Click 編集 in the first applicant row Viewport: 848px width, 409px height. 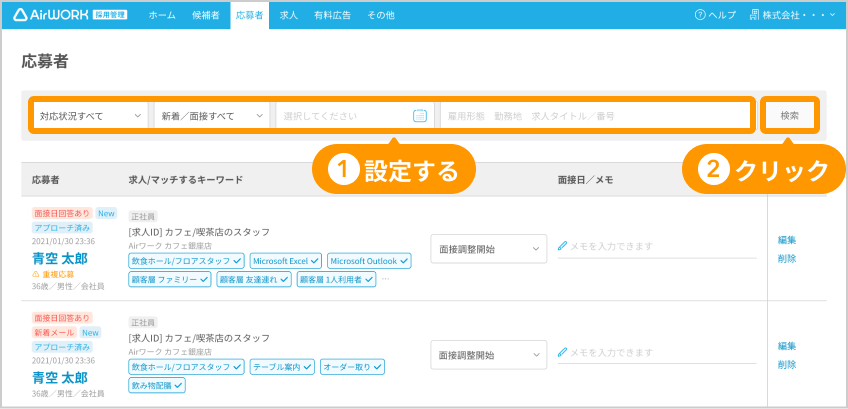click(x=787, y=240)
